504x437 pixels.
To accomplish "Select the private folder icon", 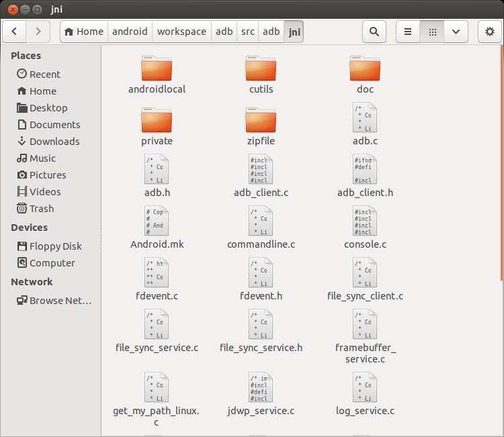I will pos(157,120).
